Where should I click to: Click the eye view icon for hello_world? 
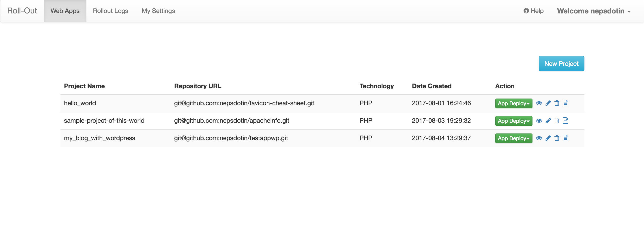539,103
